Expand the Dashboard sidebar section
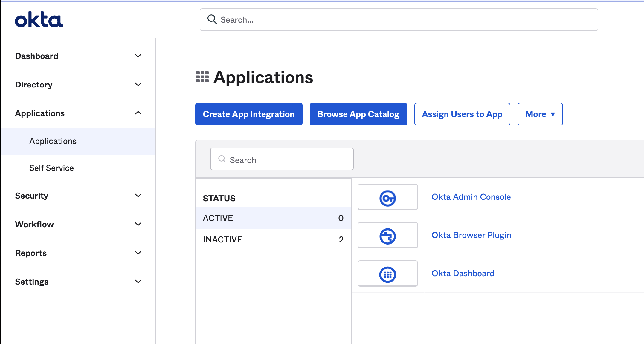This screenshot has width=644, height=344. pyautogui.click(x=138, y=56)
